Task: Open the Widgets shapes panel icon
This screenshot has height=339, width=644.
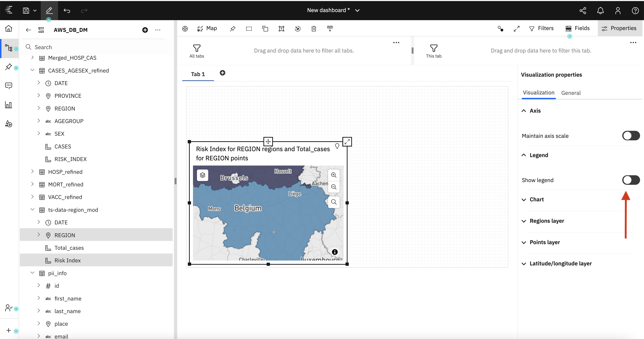Action: (x=9, y=124)
